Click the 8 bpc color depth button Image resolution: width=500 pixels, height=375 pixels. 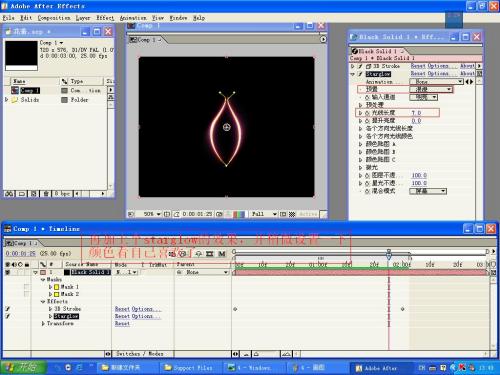62,193
